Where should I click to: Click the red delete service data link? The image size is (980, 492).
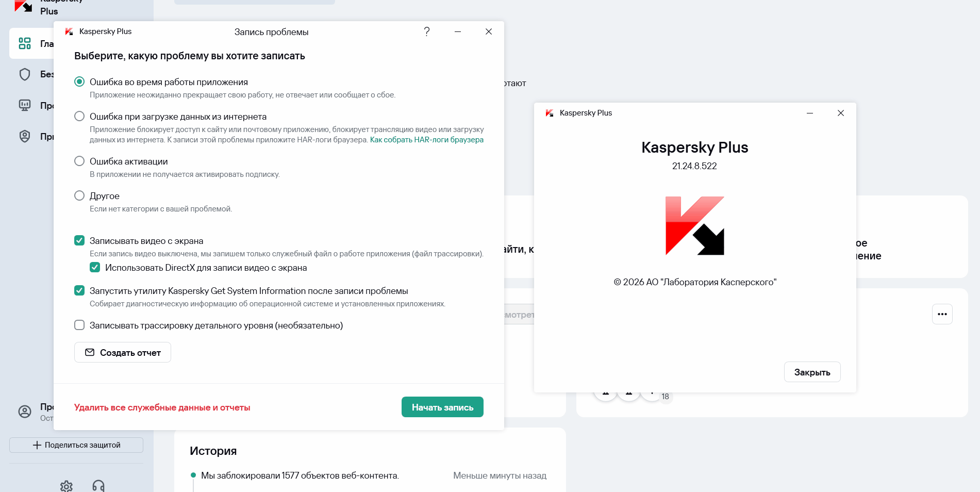(162, 407)
